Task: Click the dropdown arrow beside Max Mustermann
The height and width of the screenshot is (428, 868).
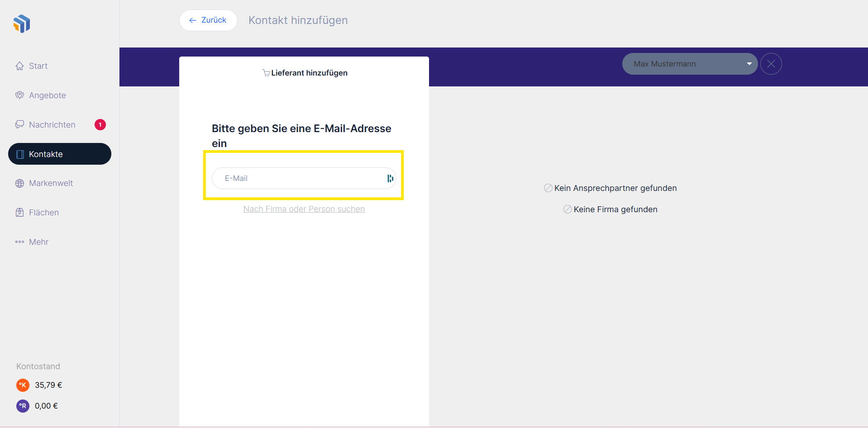Action: tap(749, 64)
